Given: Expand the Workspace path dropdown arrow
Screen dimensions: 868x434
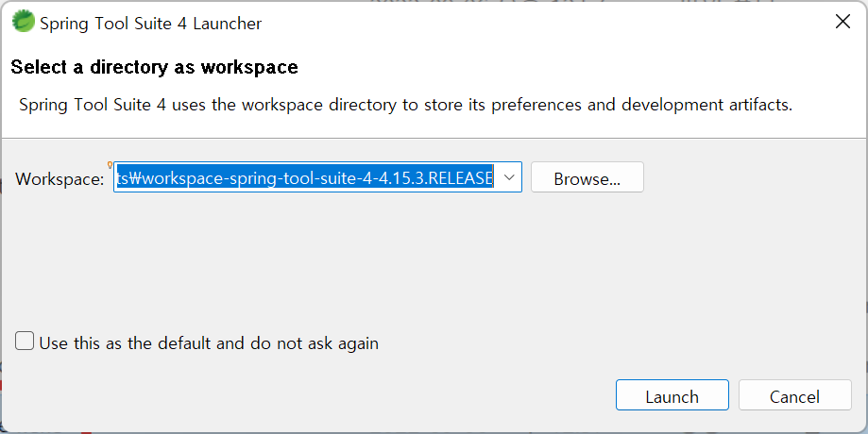Looking at the screenshot, I should tap(509, 177).
